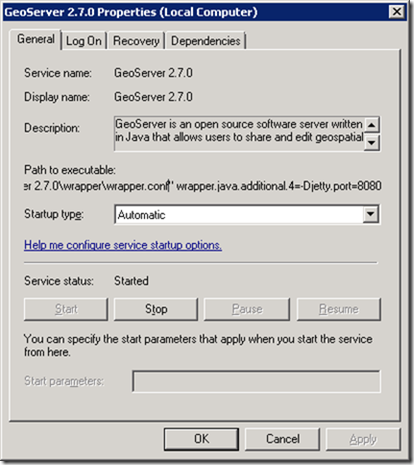414x465 pixels.
Task: Close the Properties dialog with X
Action: (x=397, y=12)
